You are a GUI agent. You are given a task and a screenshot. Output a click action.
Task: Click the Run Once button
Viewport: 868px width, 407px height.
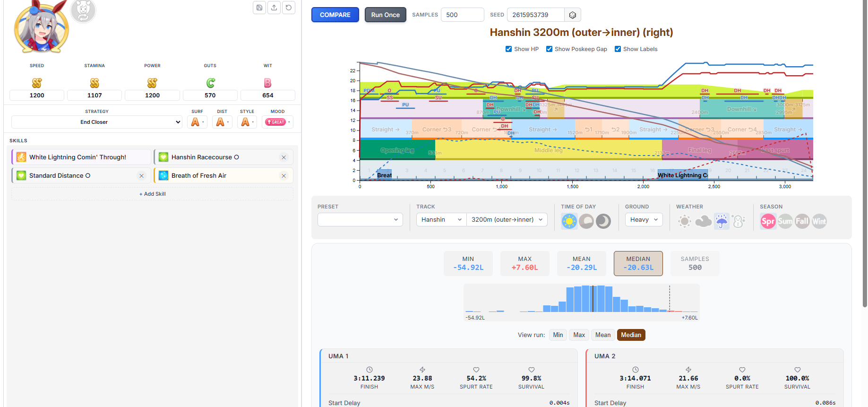386,15
